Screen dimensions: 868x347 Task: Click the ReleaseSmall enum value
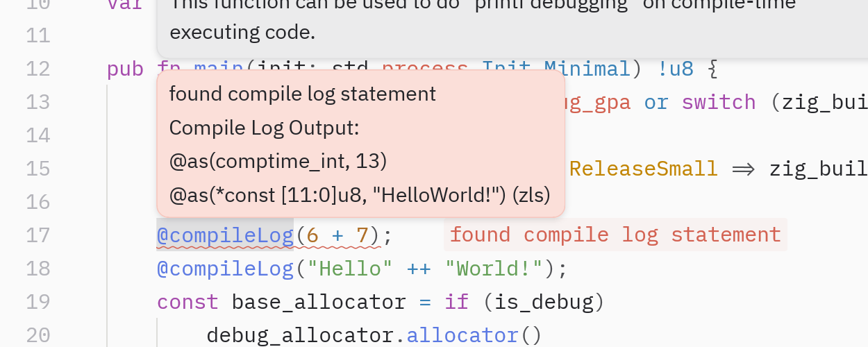[643, 169]
